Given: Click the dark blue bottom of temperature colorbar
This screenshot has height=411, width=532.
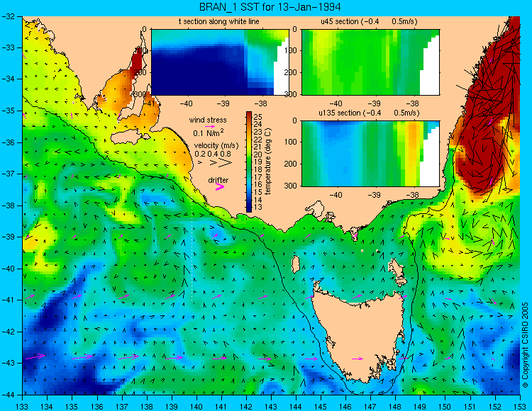Looking at the screenshot, I should [249, 209].
